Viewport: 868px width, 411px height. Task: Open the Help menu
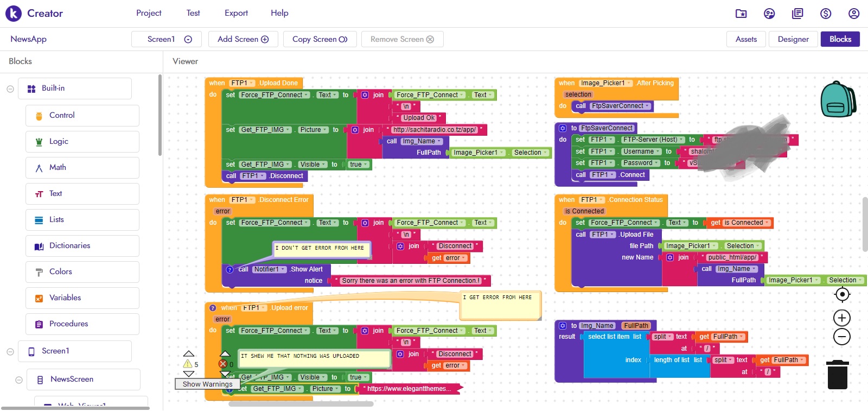(279, 13)
